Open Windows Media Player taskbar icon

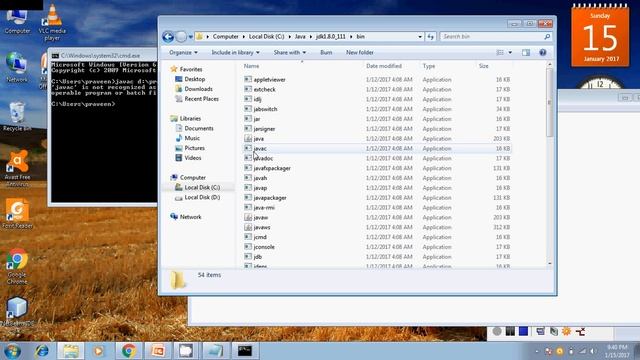pos(98,351)
